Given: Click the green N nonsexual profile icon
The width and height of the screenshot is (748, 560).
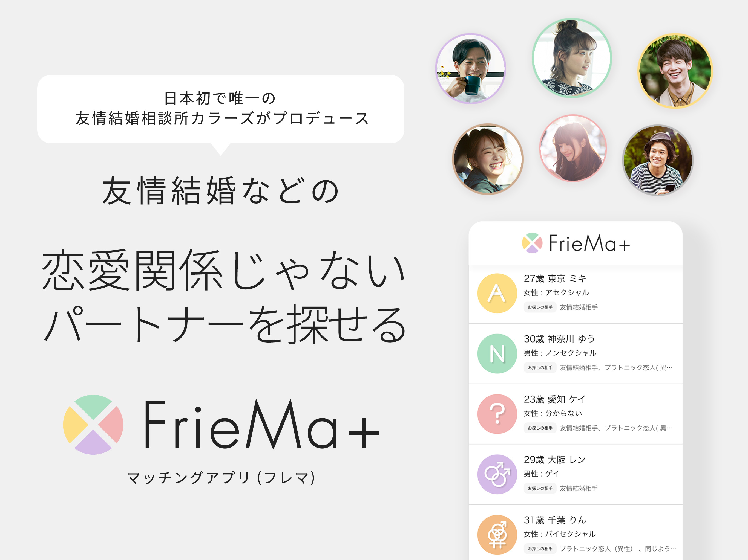Looking at the screenshot, I should click(x=497, y=353).
